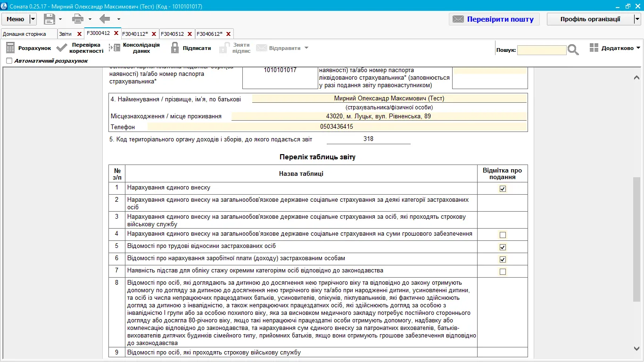Viewport: 644px width, 362px height.
Task: Switch to F3040112* tab
Action: (135, 34)
